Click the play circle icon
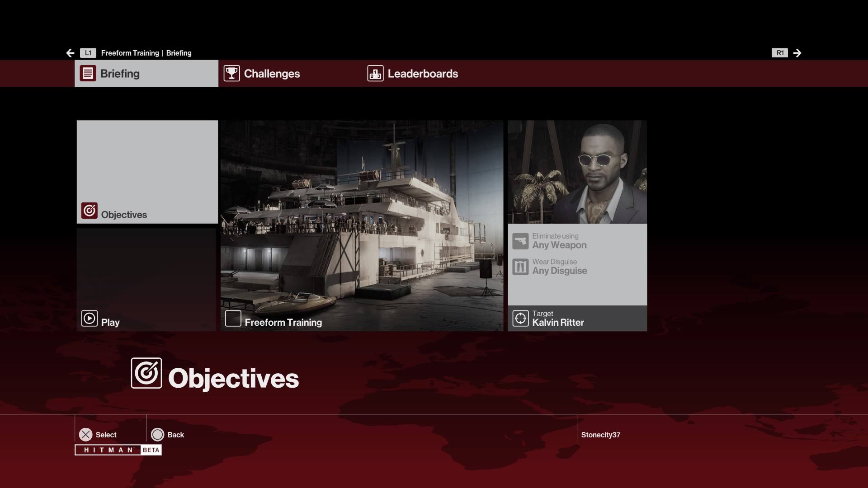 [x=90, y=319]
